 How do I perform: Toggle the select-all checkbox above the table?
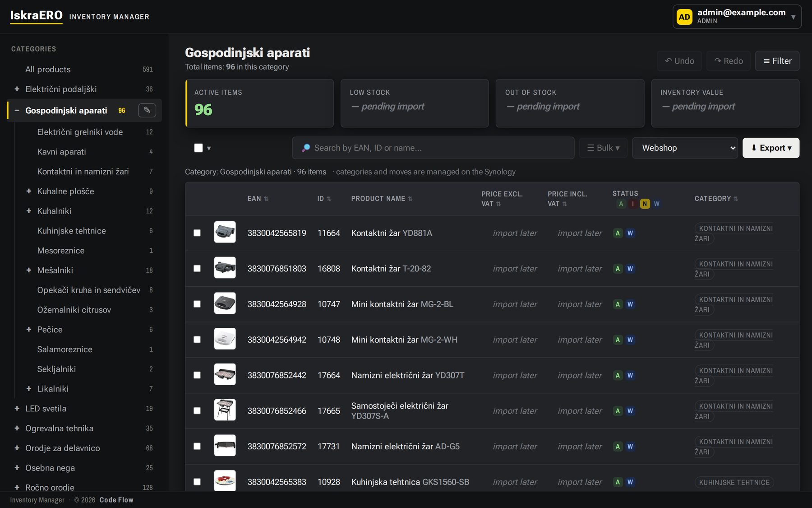point(198,148)
